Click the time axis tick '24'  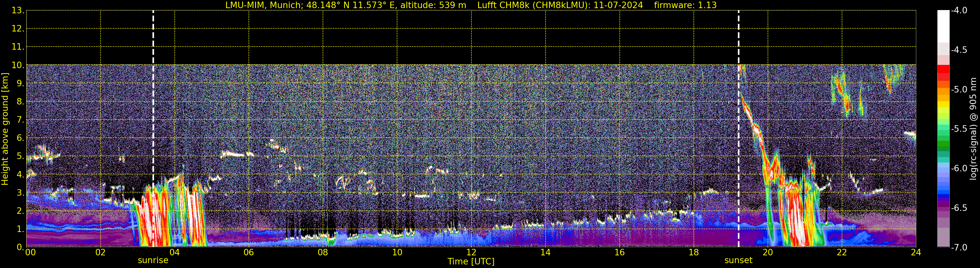pyautogui.click(x=916, y=252)
